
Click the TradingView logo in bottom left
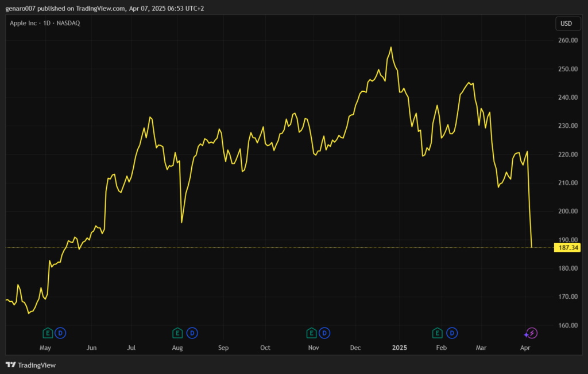(x=30, y=365)
